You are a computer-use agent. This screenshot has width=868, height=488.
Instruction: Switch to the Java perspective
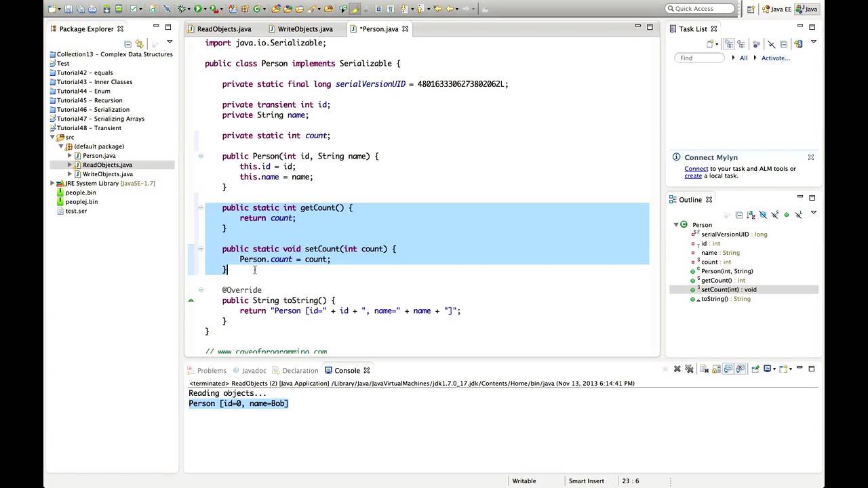click(806, 9)
